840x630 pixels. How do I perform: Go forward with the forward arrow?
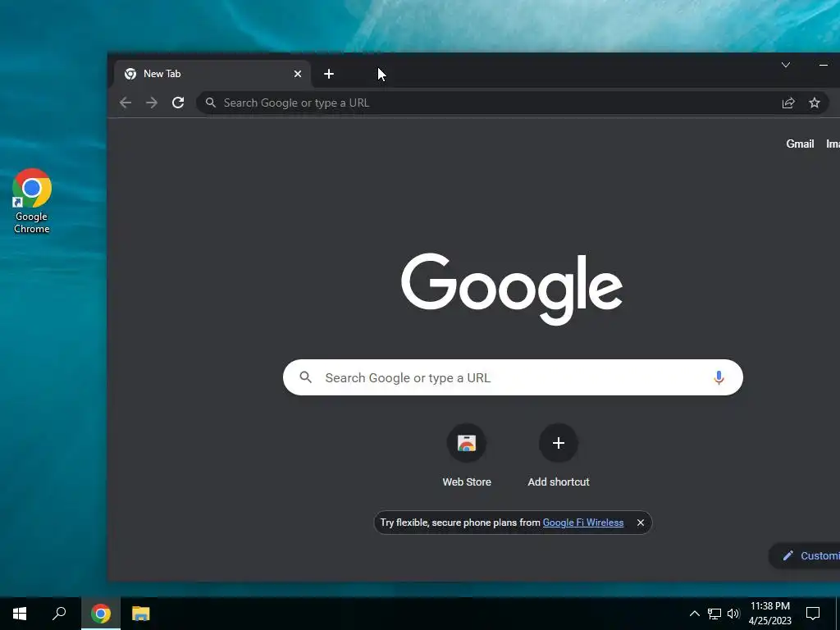tap(152, 103)
